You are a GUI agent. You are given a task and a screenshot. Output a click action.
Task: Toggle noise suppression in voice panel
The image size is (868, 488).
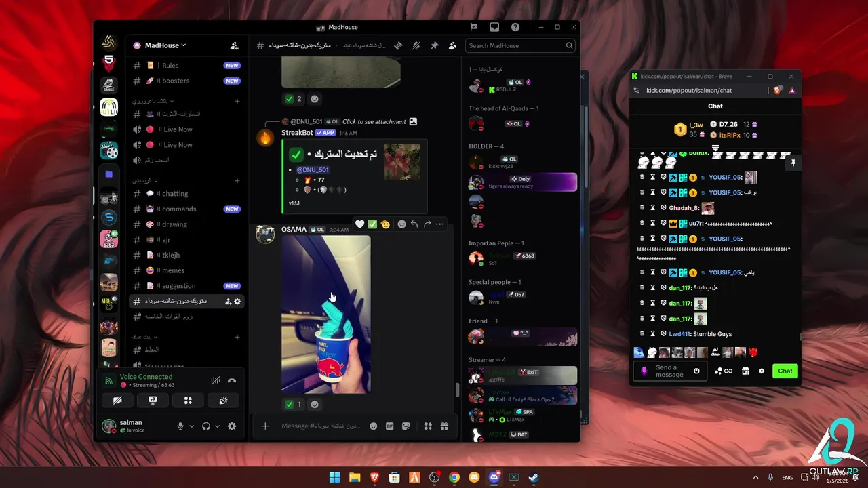click(215, 381)
